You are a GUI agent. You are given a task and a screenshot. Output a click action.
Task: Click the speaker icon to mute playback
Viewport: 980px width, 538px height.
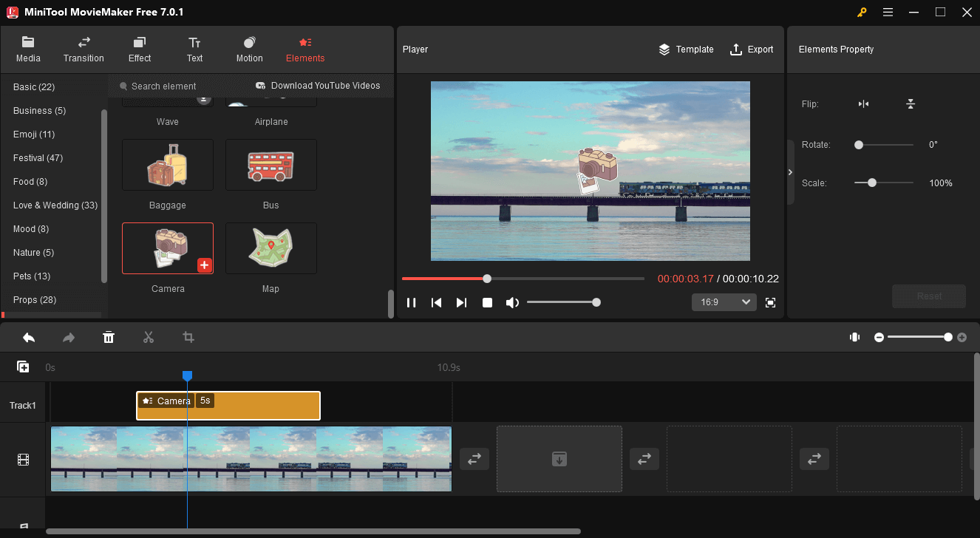512,302
